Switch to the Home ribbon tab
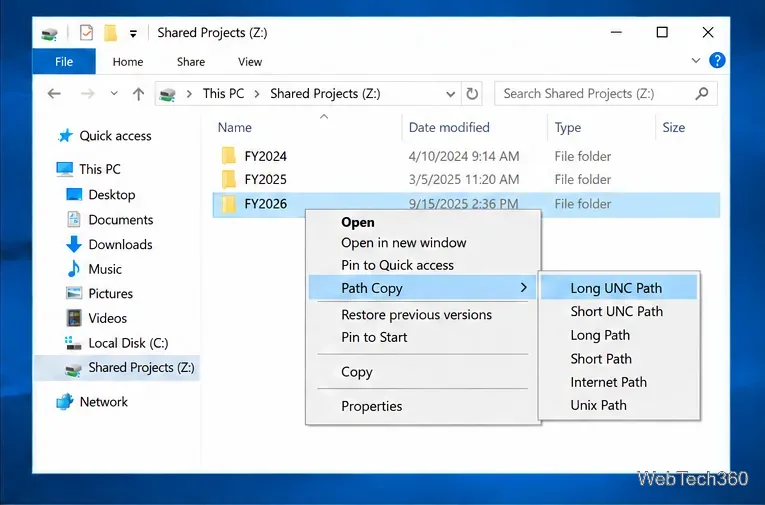Viewport: 765px width, 505px height. point(128,62)
